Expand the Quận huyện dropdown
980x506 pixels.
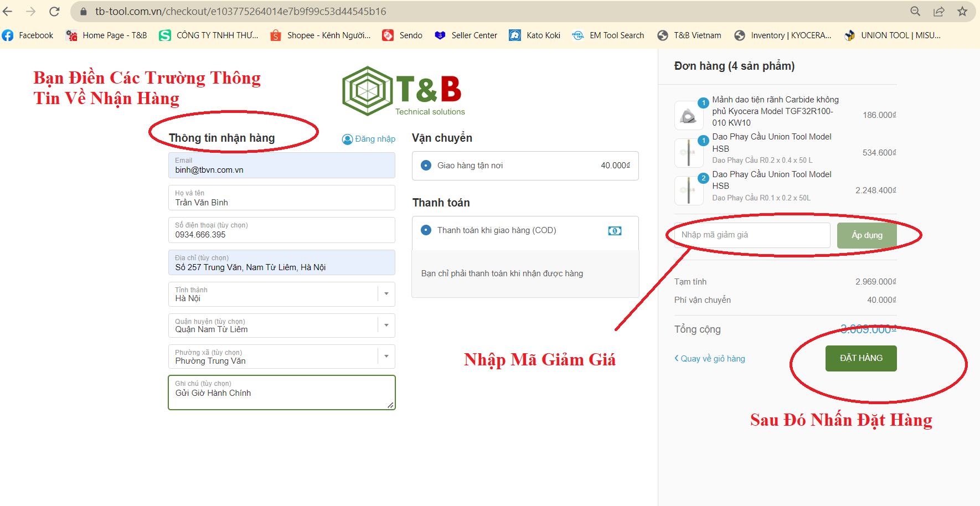(x=386, y=325)
